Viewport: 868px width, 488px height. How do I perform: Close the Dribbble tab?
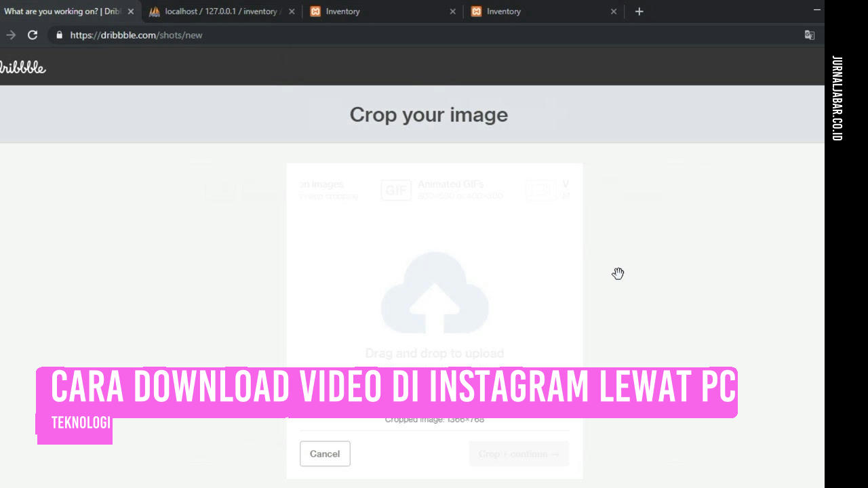point(131,12)
